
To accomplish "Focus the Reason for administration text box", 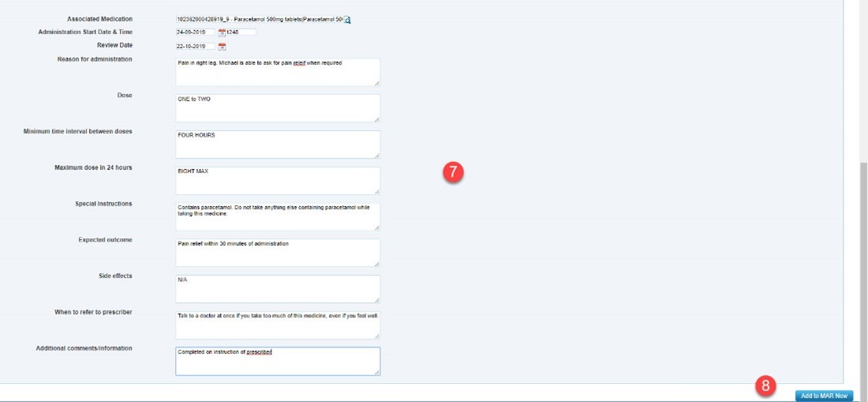I will (277, 72).
